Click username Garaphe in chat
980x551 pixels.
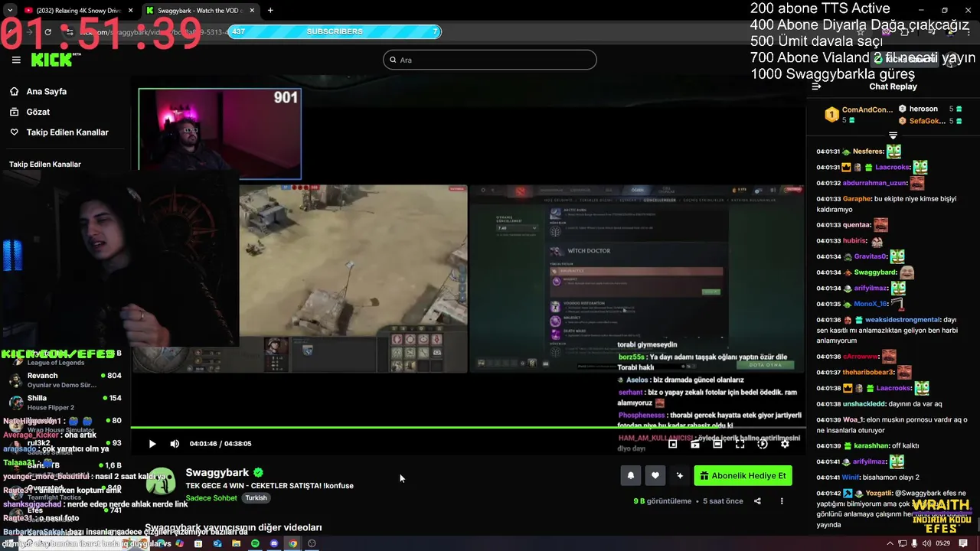point(857,198)
